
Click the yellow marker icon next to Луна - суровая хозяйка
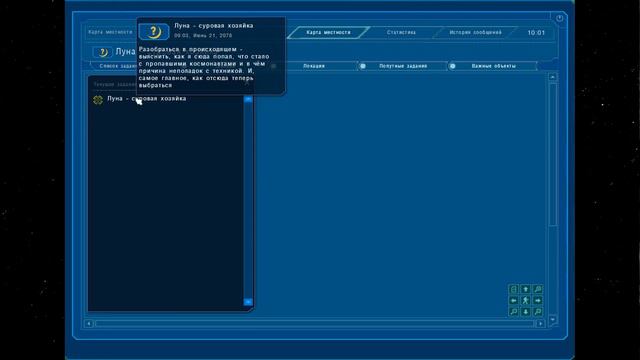[x=98, y=99]
